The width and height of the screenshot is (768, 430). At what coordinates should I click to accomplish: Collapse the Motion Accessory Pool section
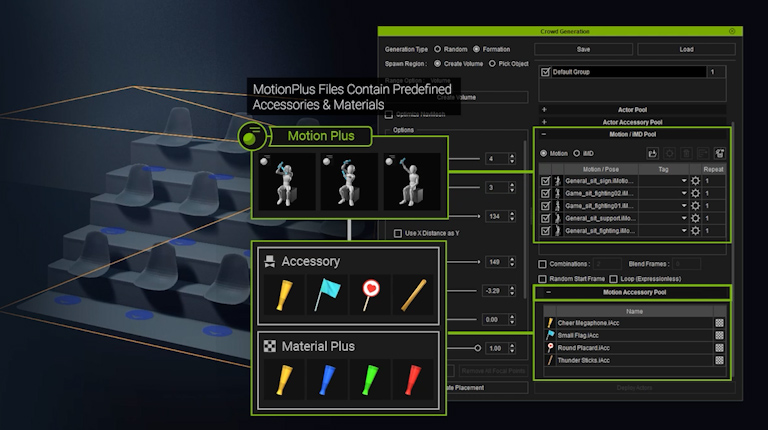pos(546,292)
